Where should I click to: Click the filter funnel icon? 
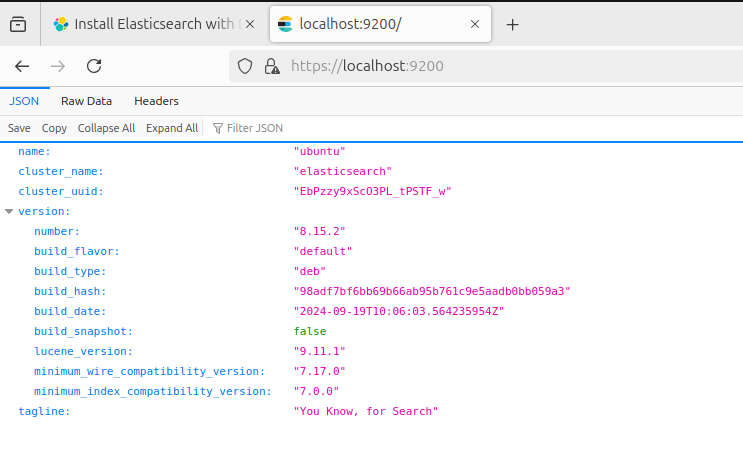(x=217, y=128)
